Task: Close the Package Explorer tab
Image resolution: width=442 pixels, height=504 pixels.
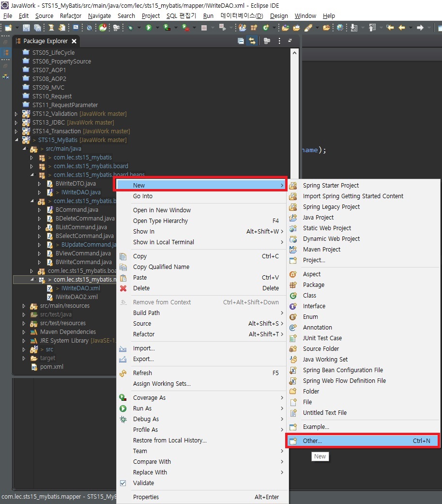Action: (74, 41)
